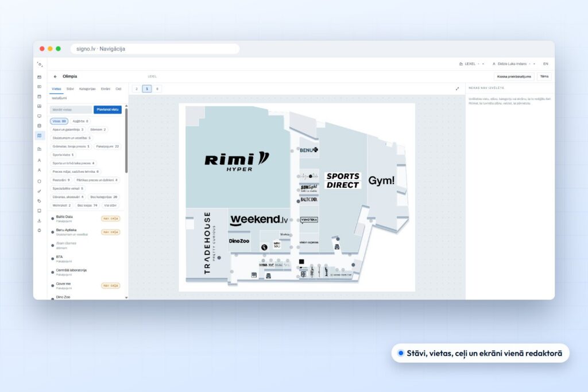
Task: Open the map navigation icon in sidebar
Action: [40, 135]
